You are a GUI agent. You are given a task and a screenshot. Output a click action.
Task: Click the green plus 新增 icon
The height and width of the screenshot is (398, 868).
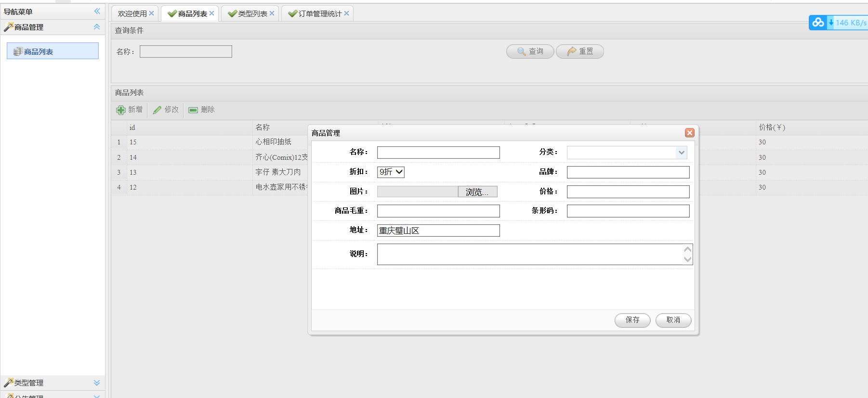coord(121,110)
